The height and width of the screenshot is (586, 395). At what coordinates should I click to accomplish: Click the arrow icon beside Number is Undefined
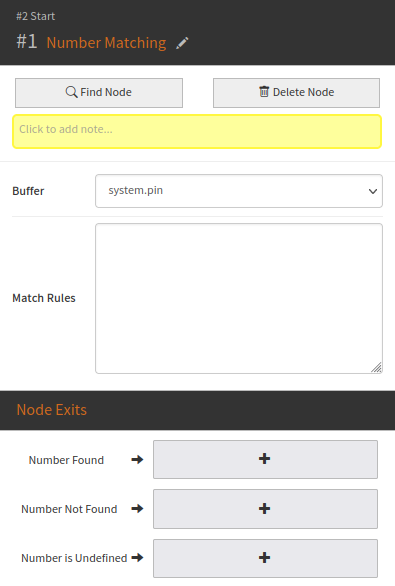click(137, 558)
